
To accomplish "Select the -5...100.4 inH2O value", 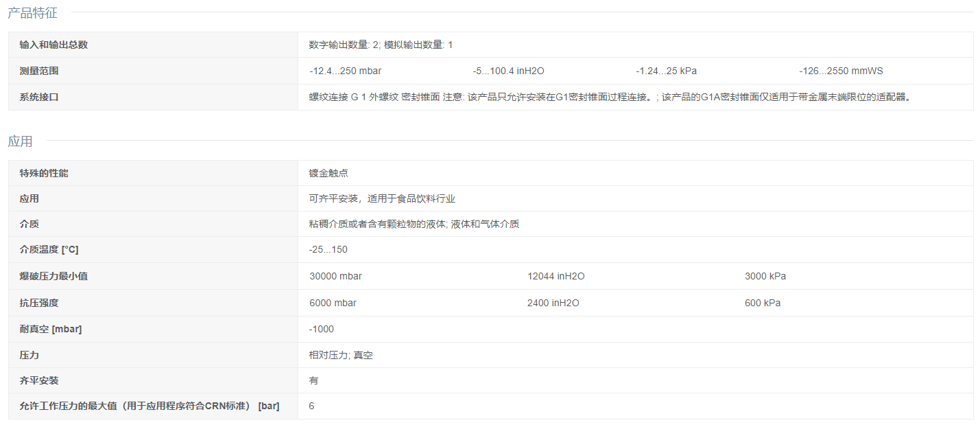I will click(508, 71).
